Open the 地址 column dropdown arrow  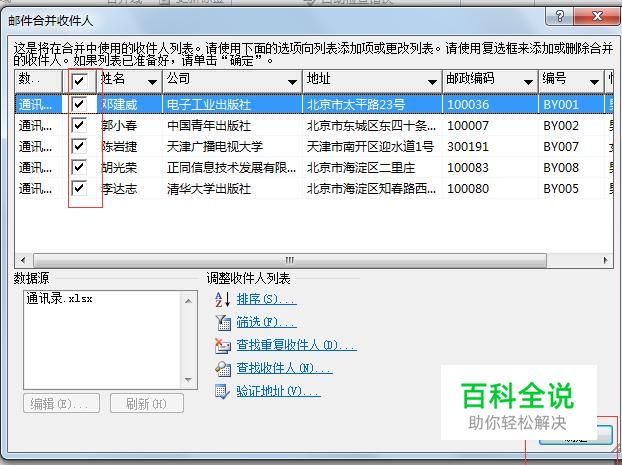click(432, 82)
